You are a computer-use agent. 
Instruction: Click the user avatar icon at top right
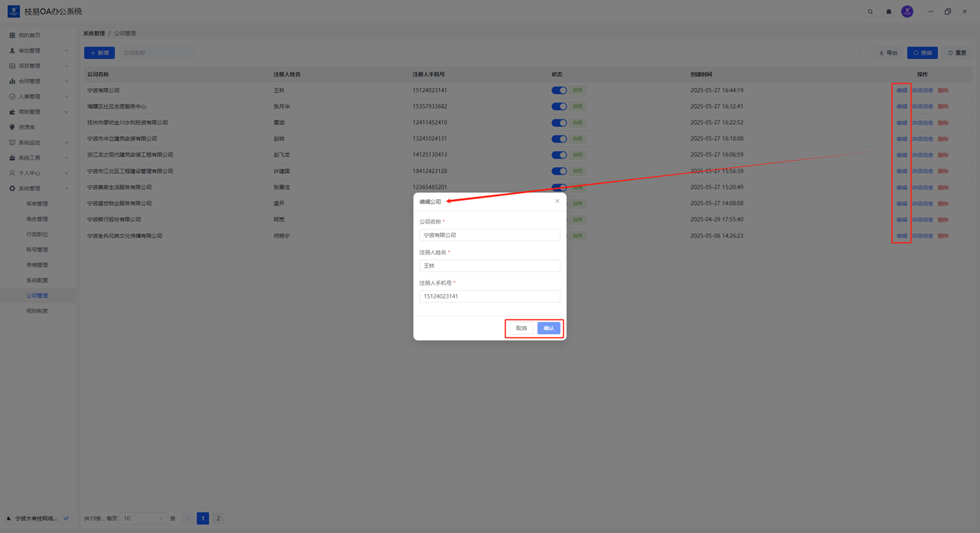tap(907, 11)
